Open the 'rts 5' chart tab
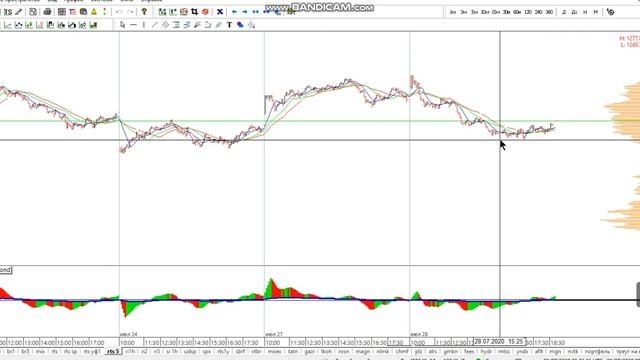640x360 pixels. [113, 351]
